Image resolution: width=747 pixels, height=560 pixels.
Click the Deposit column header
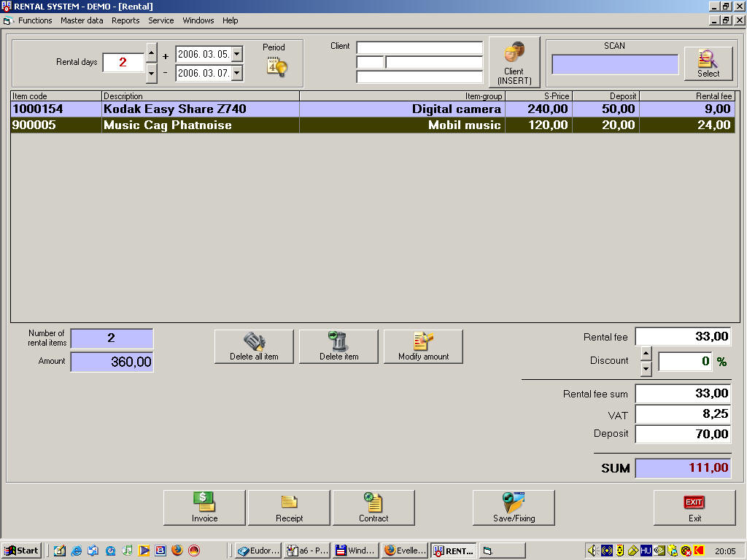click(x=605, y=96)
